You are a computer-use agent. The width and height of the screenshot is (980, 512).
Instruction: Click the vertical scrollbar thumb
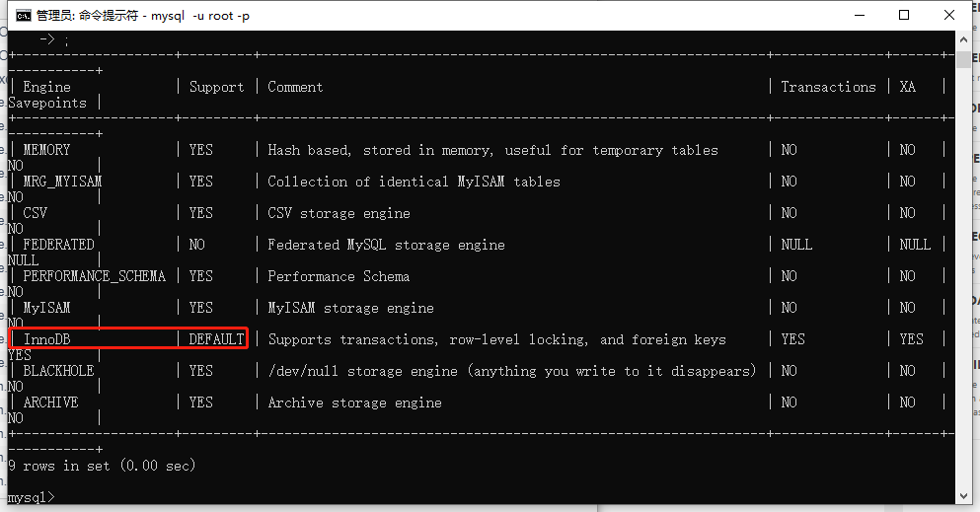point(963,59)
